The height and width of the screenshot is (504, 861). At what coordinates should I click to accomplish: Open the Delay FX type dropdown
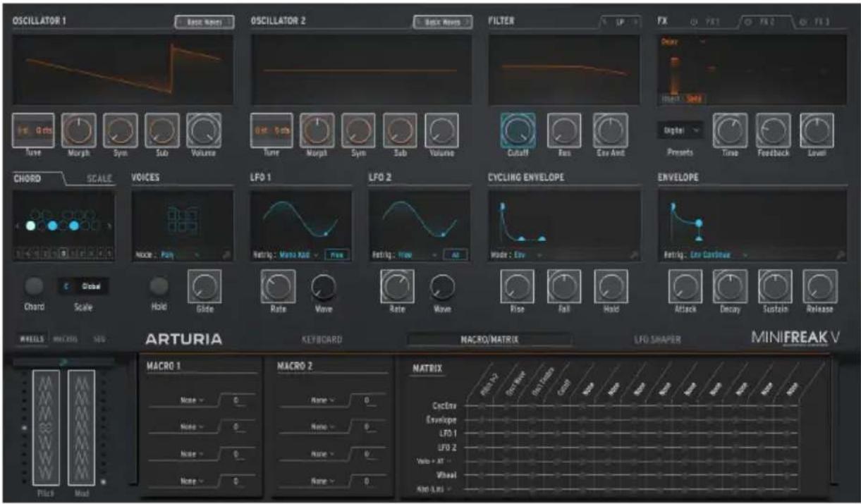pos(683,42)
